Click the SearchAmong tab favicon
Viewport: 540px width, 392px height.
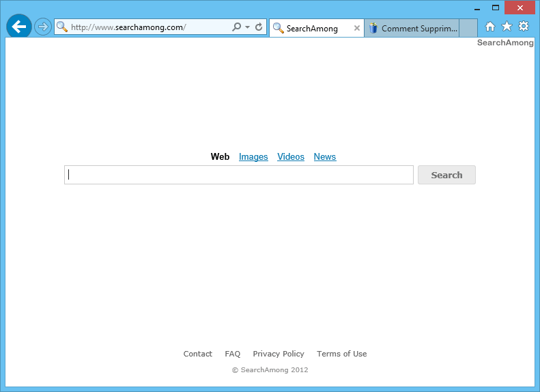[279, 28]
